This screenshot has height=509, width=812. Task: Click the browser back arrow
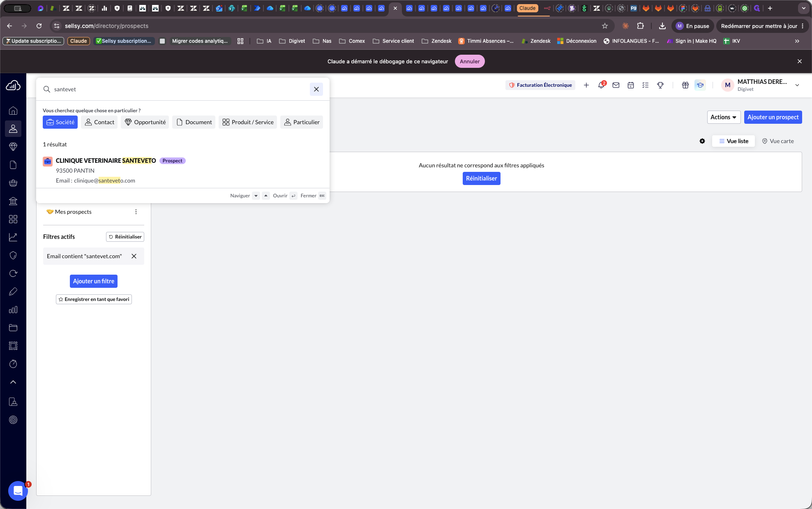pyautogui.click(x=9, y=26)
